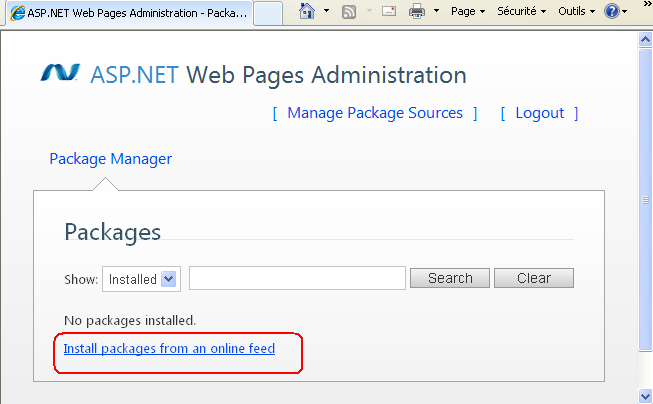Click the Help question mark icon
Image resolution: width=653 pixels, height=404 pixels.
[612, 12]
